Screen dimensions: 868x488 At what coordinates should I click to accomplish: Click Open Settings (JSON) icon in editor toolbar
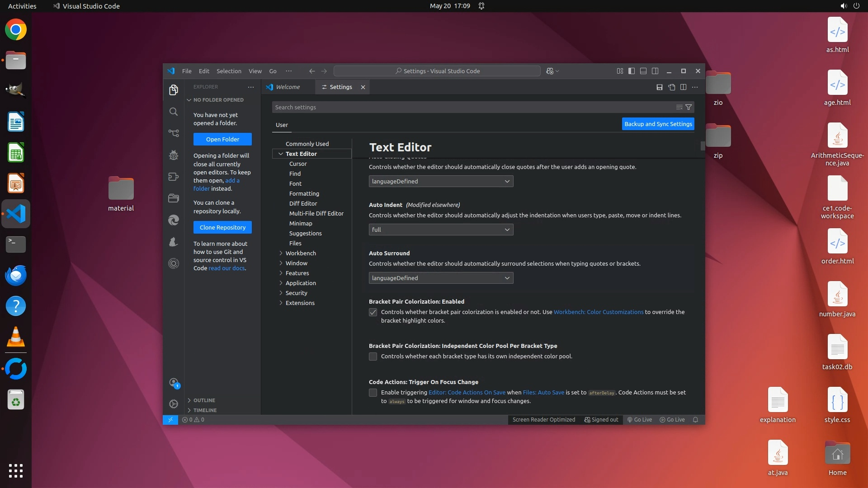coord(671,87)
